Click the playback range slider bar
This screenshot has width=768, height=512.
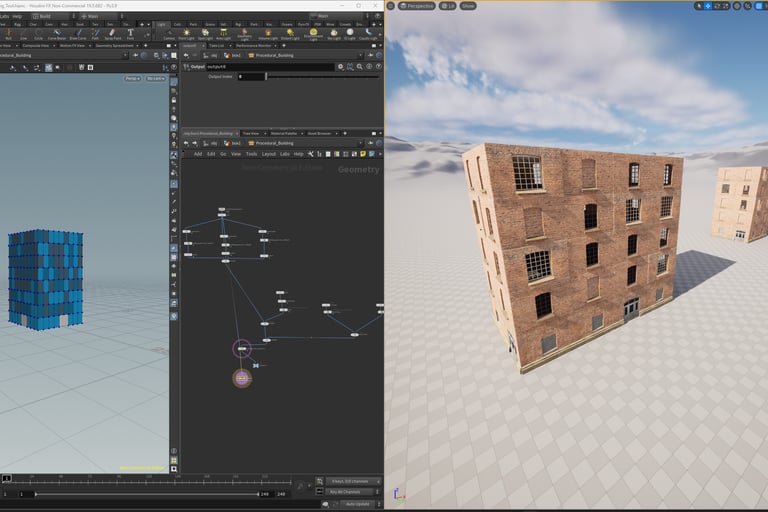[147, 494]
